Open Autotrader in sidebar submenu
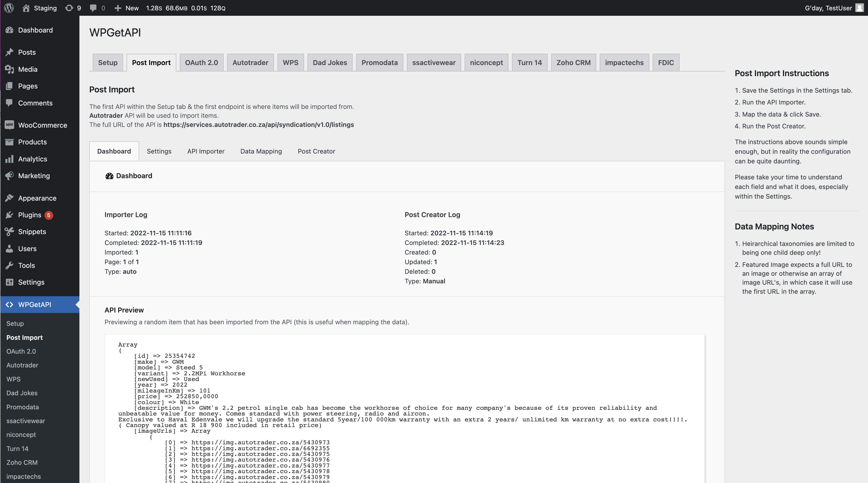The image size is (868, 483). pyautogui.click(x=22, y=365)
